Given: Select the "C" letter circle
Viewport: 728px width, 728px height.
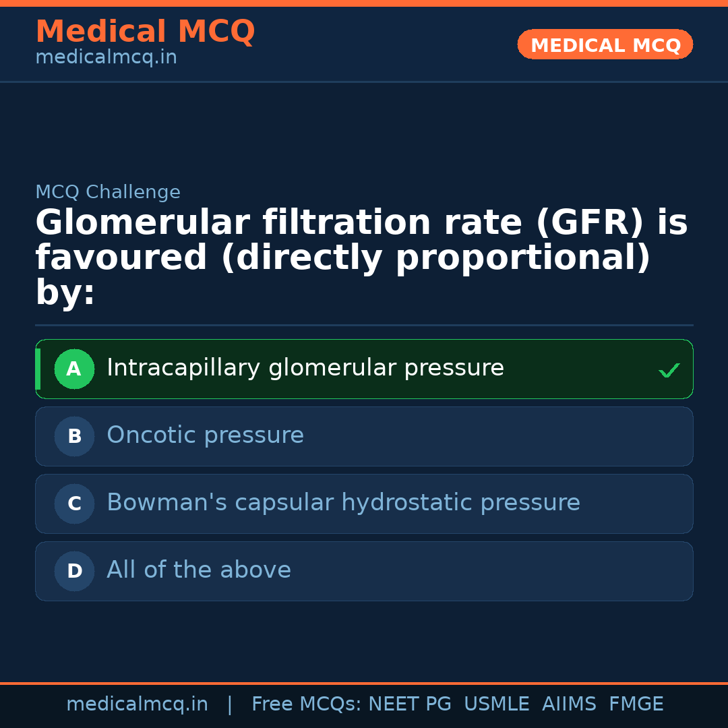Looking at the screenshot, I should 74,504.
